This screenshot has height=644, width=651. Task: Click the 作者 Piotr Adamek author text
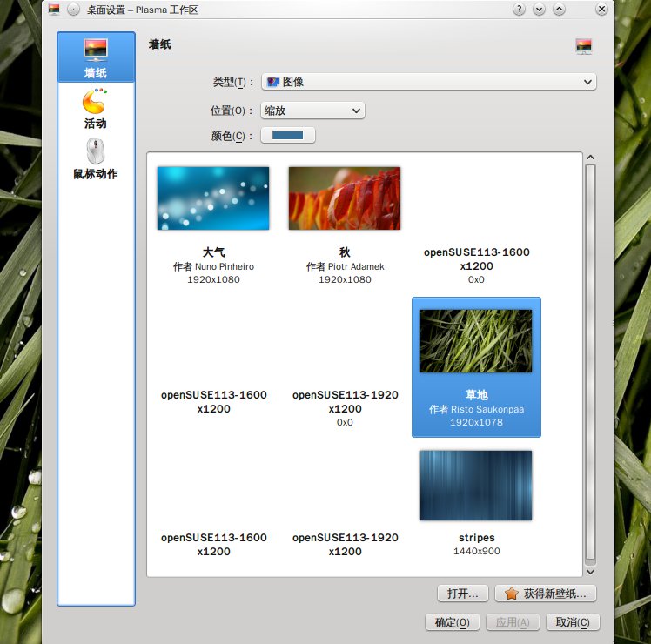(345, 266)
